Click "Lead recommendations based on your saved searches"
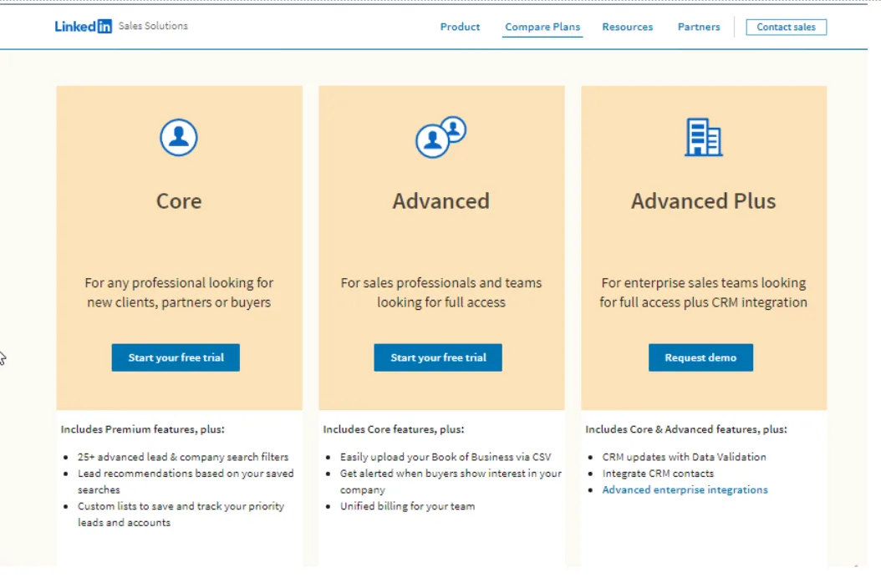 (186, 481)
